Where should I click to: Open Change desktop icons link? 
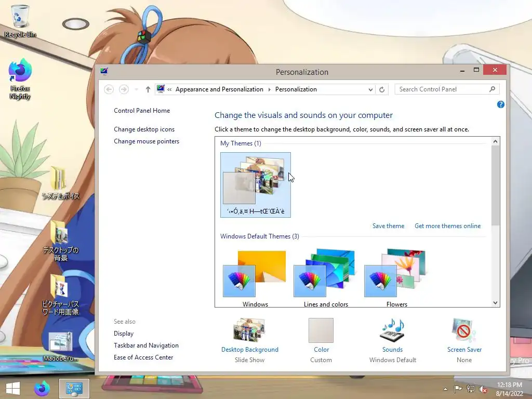tap(144, 129)
